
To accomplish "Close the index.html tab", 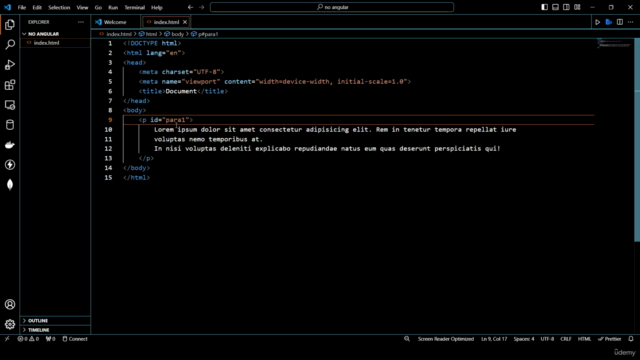I will tap(185, 22).
